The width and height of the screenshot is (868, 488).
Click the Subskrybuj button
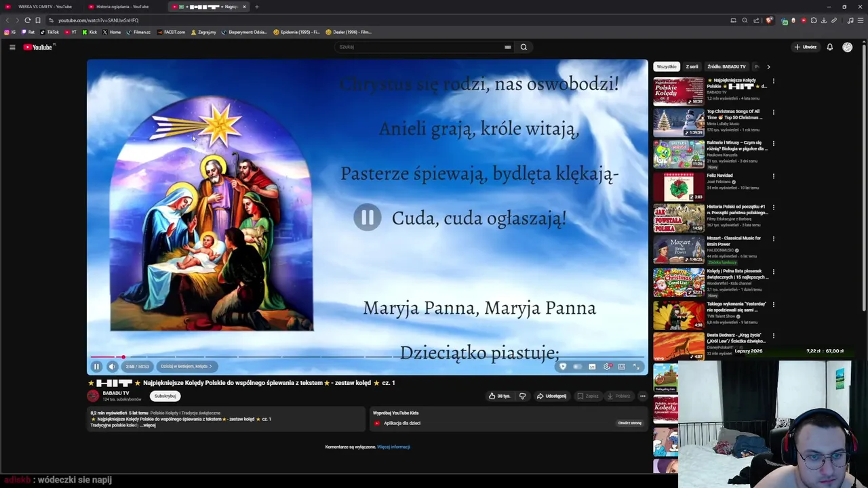pos(165,396)
